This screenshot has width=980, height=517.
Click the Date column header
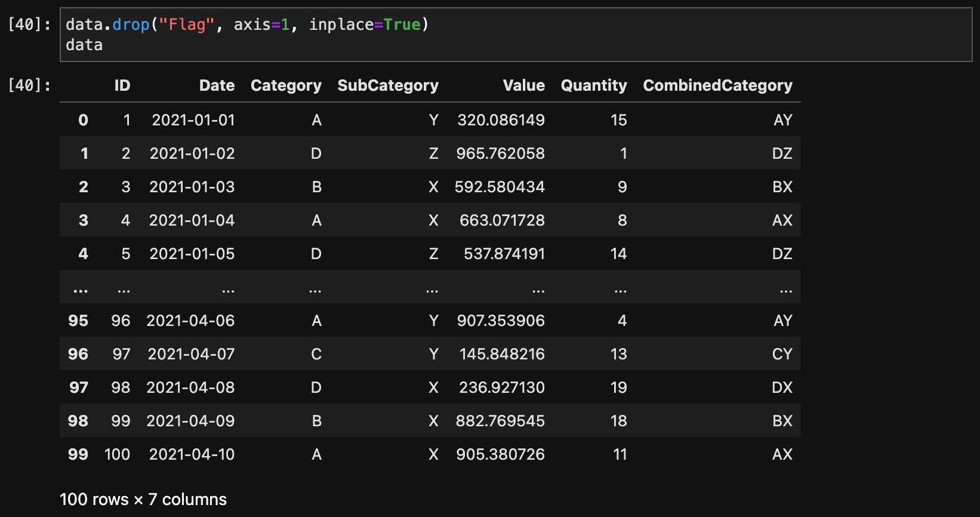pyautogui.click(x=217, y=85)
